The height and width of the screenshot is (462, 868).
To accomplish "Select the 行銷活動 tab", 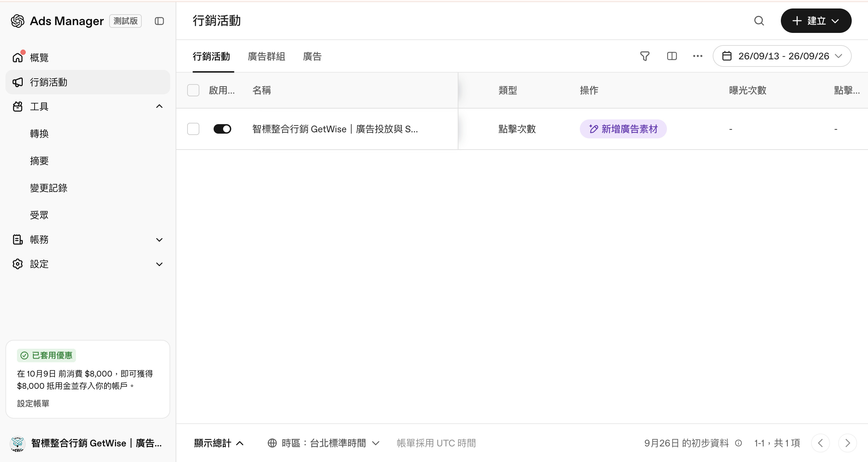I will [212, 56].
